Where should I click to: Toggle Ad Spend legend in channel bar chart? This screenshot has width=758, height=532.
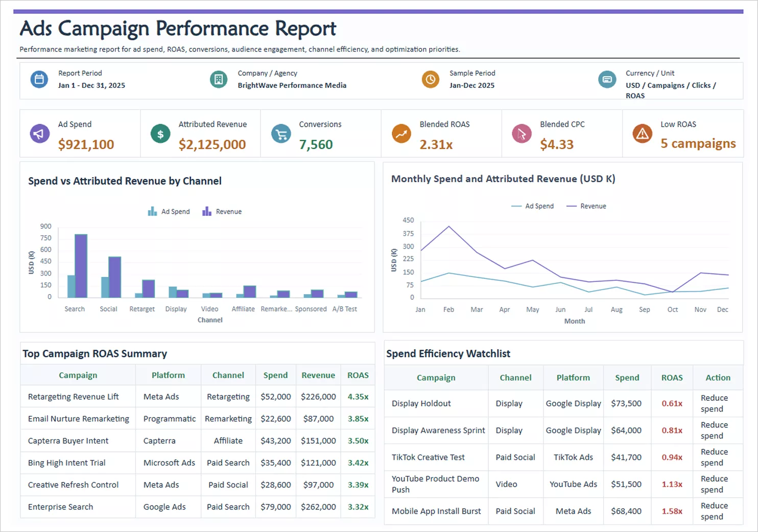pos(169,211)
